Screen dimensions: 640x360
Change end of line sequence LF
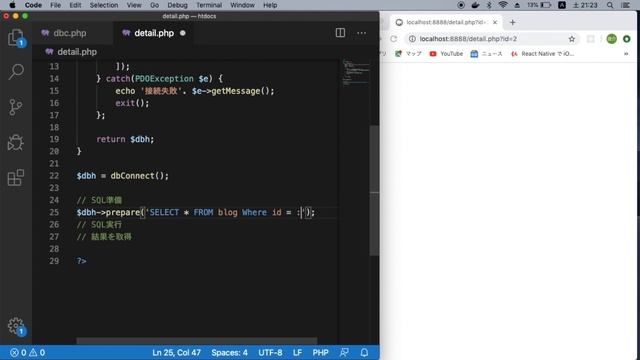pos(297,353)
